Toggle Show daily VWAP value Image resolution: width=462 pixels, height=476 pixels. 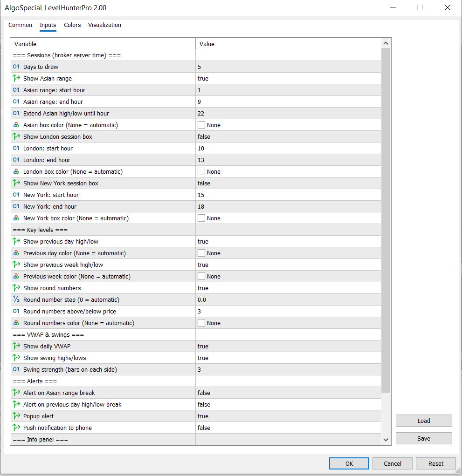pos(288,346)
